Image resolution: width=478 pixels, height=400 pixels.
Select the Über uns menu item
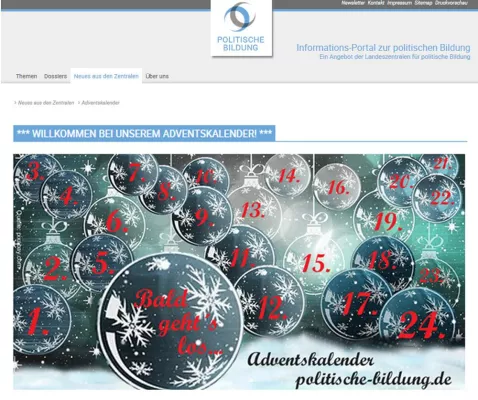click(157, 76)
